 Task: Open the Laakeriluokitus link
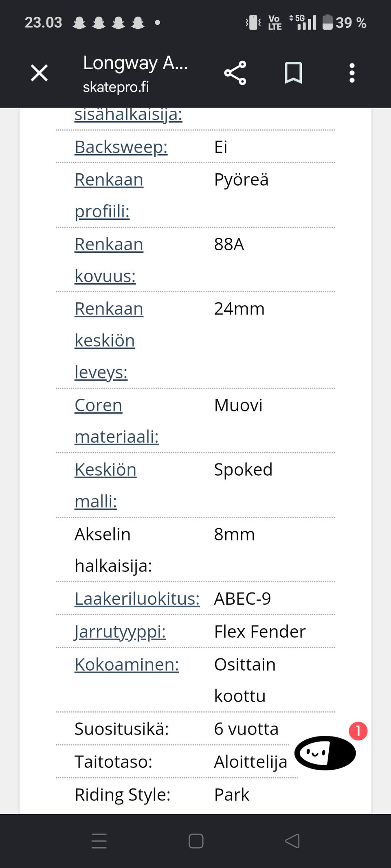137,599
